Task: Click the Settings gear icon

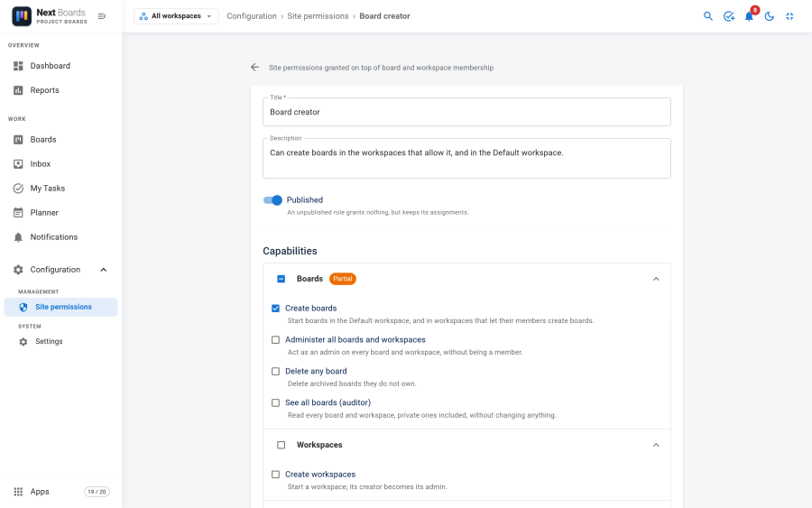Action: coord(23,341)
